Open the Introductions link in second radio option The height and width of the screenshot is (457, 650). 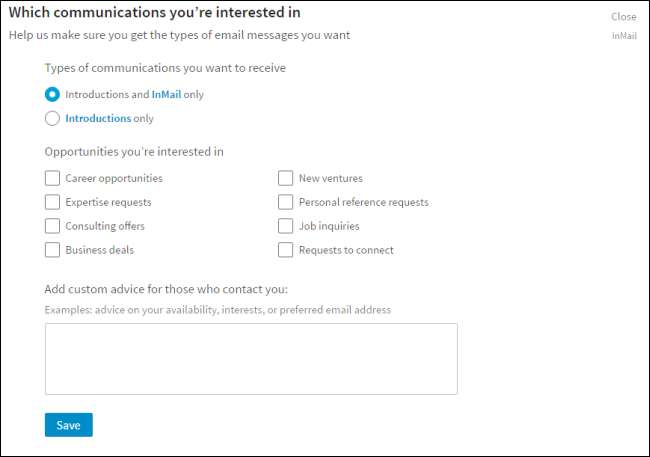click(x=98, y=118)
